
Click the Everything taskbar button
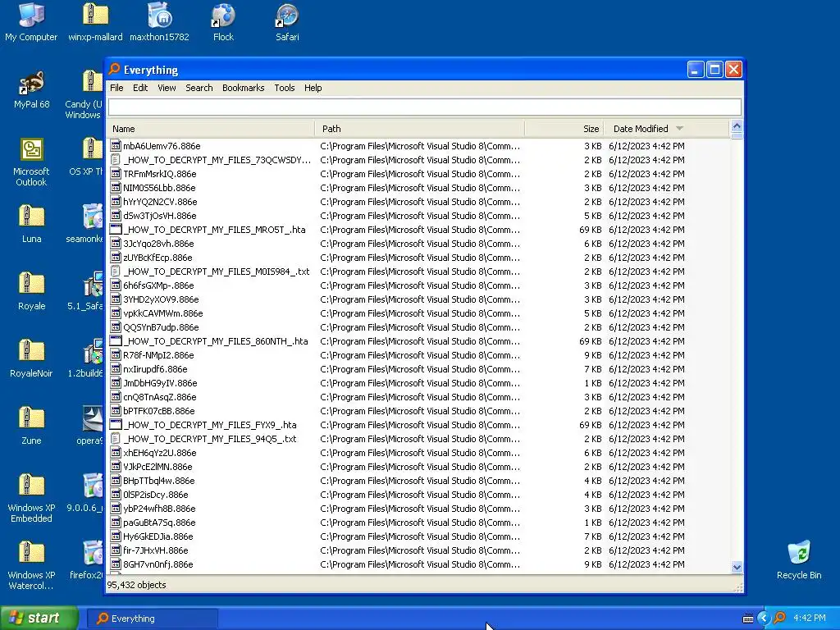click(152, 619)
